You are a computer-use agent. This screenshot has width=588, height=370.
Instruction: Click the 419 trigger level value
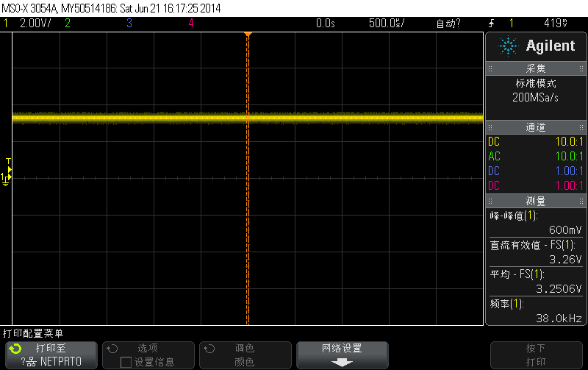point(556,24)
